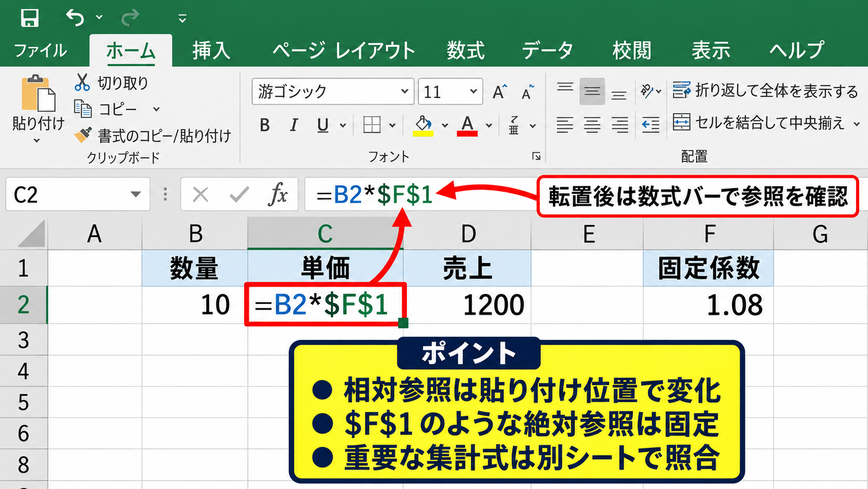868x489 pixels.
Task: Open the データ ribbon tab
Action: (548, 50)
